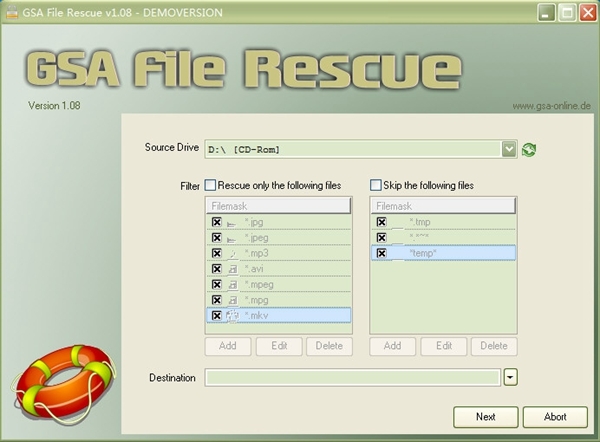Click Filemask header in rescue list
The image size is (600, 442).
278,206
